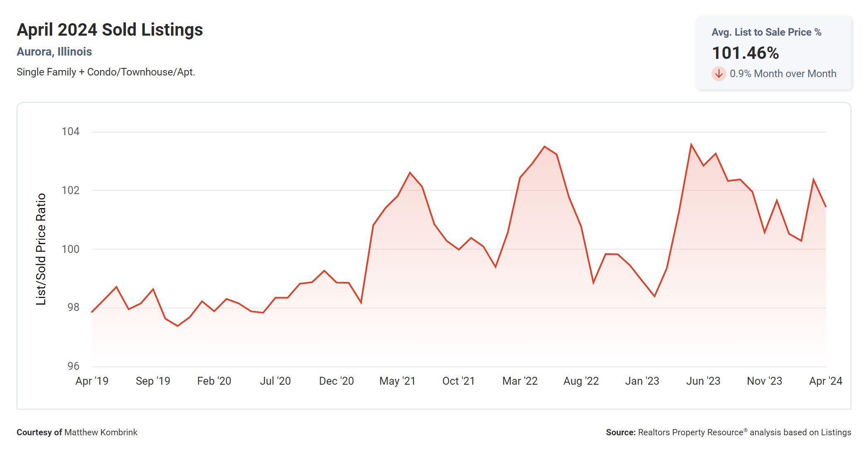Click the Apr '19 x-axis label

[92, 381]
